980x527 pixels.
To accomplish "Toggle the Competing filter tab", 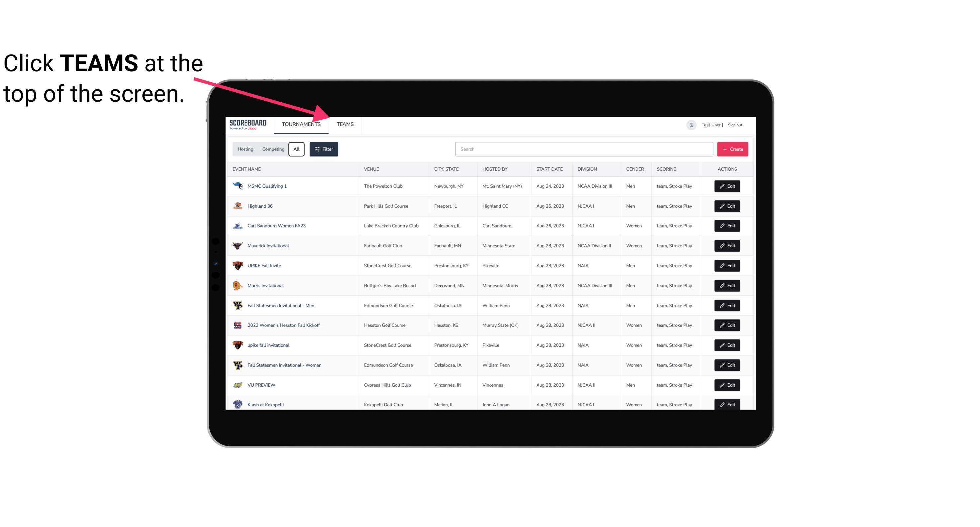I will 272,149.
